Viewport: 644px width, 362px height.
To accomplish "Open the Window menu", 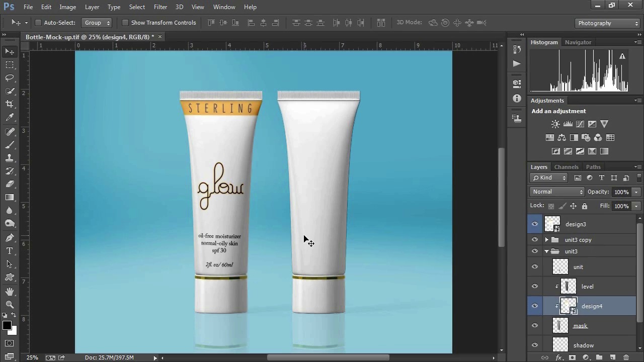I will tap(224, 7).
